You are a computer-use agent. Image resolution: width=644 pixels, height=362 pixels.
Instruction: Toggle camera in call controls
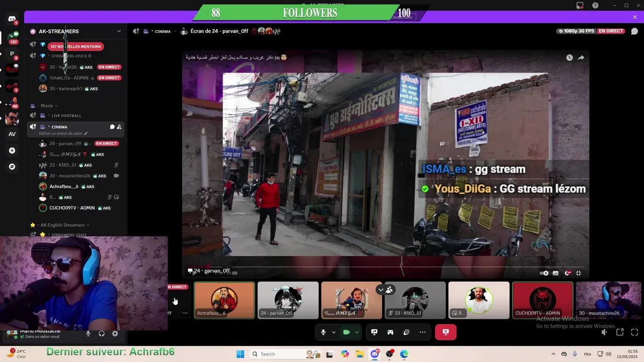[346, 332]
